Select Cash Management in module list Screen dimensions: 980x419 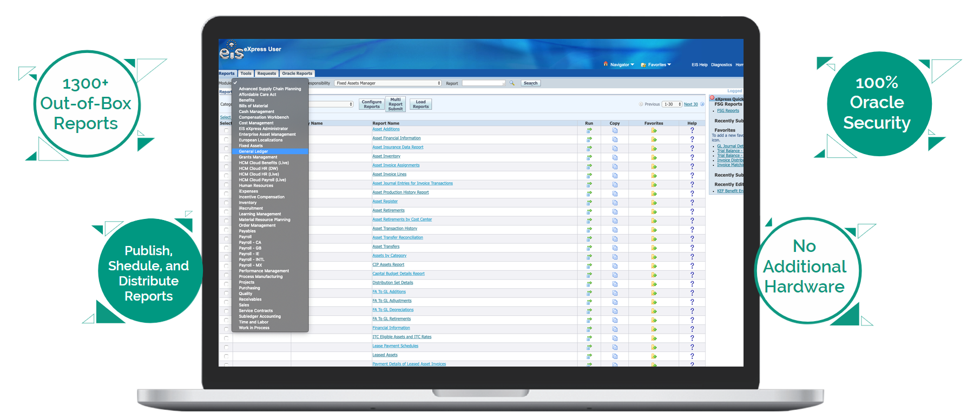pos(270,111)
